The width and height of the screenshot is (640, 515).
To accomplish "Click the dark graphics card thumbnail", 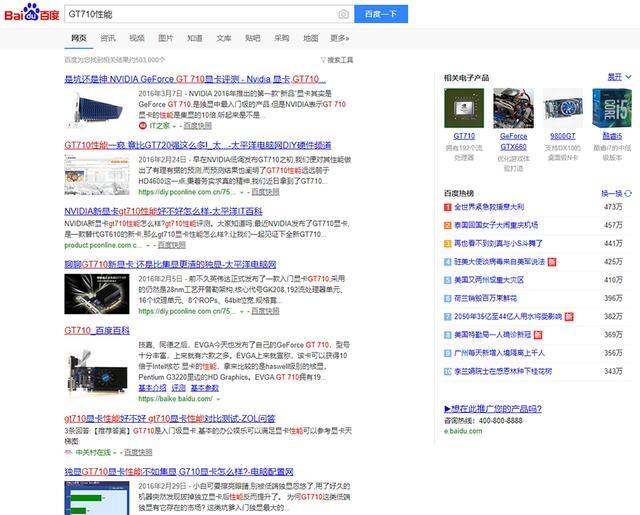I will point(97,294).
